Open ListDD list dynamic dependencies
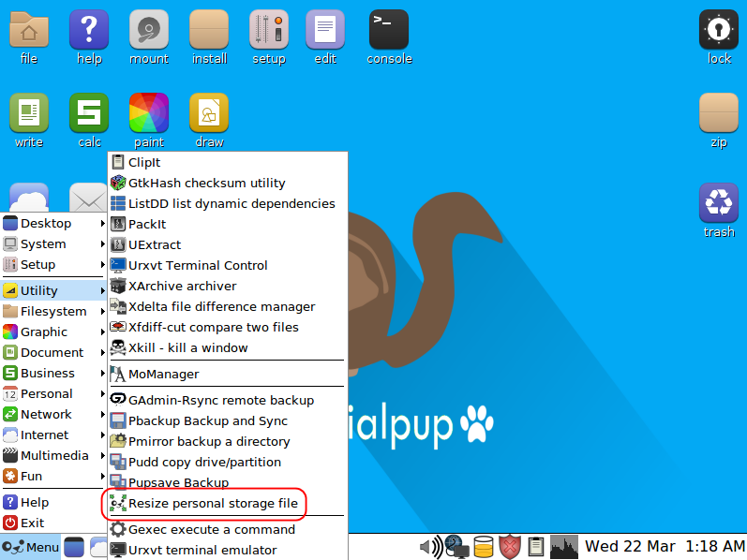 pos(228,203)
